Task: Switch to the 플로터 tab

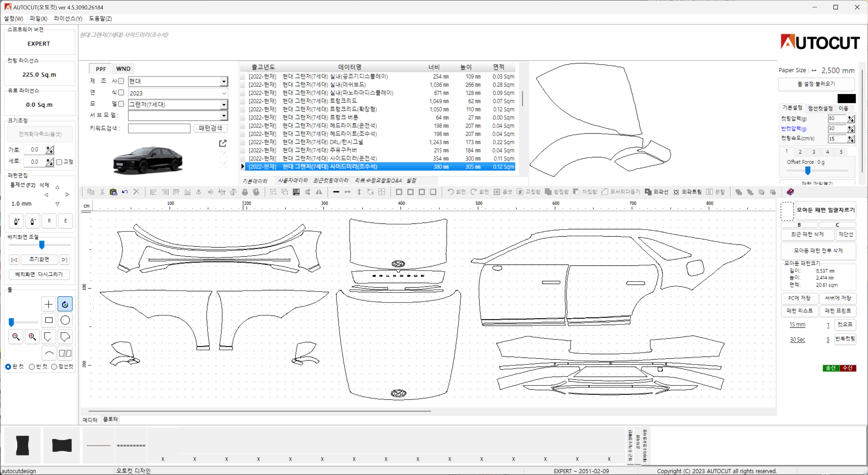Action: pos(110,419)
